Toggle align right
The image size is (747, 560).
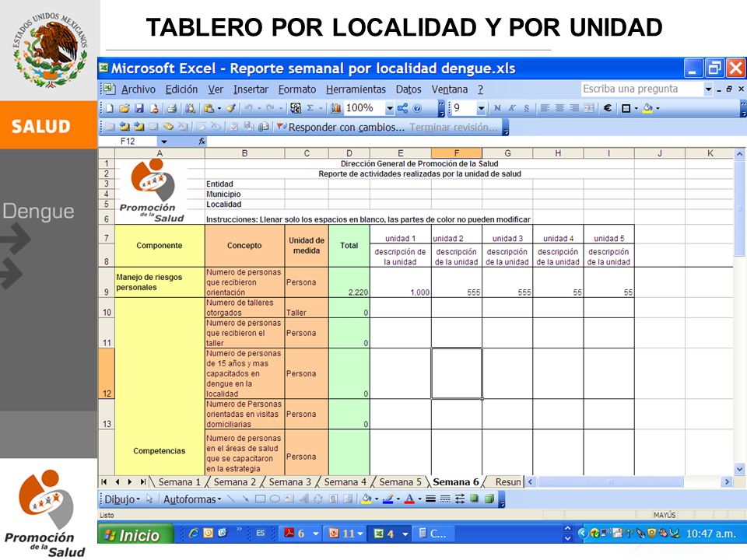coord(574,108)
